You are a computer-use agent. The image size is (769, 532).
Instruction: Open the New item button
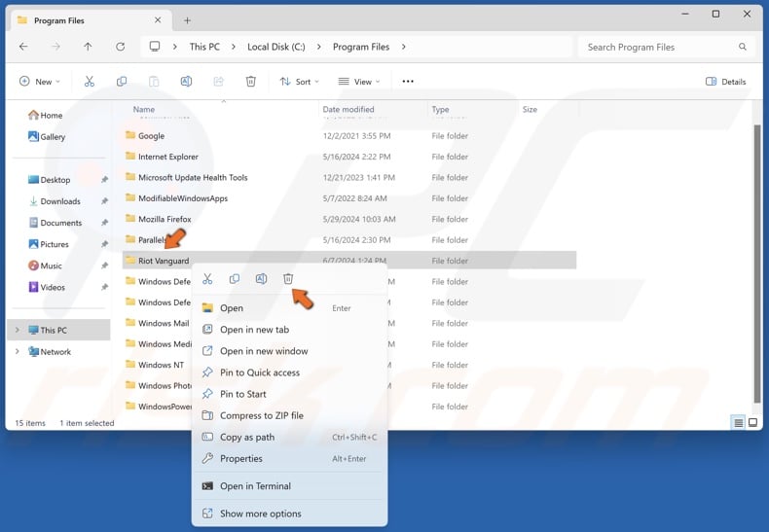(x=39, y=82)
